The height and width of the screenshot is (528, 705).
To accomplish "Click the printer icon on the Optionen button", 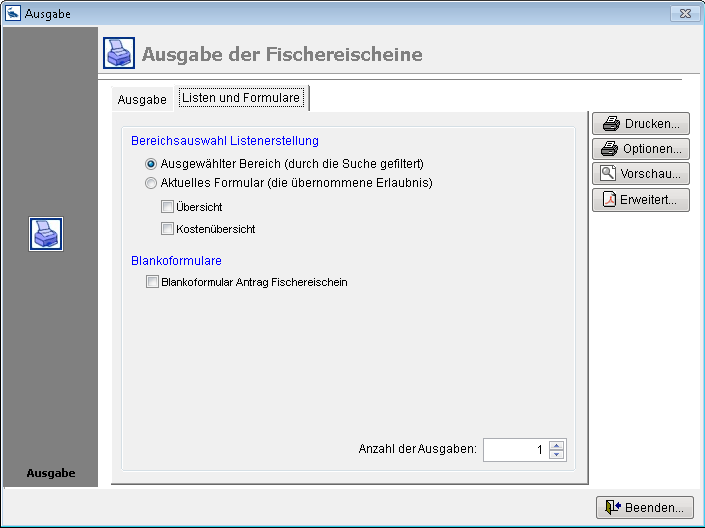I will 609,149.
